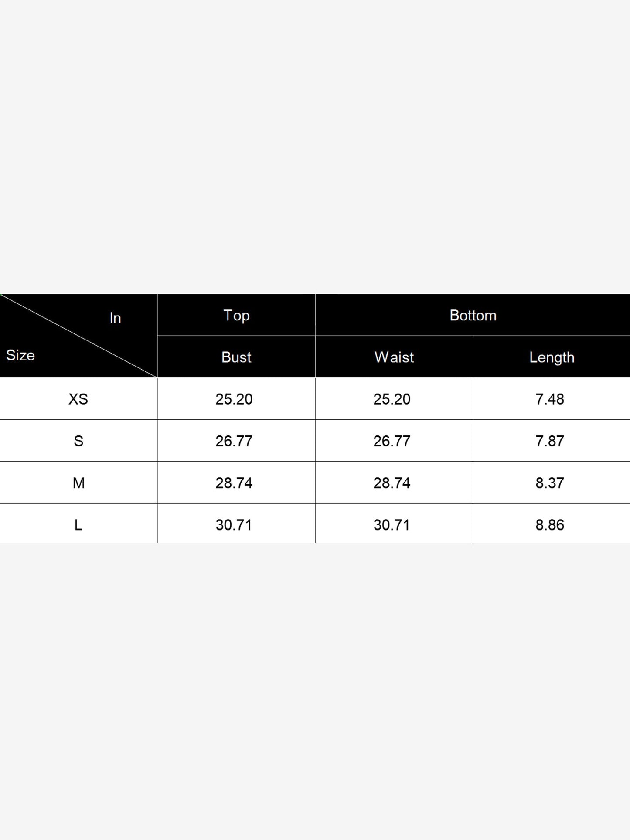The image size is (630, 840).
Task: Select the L size row label
Action: click(x=78, y=525)
